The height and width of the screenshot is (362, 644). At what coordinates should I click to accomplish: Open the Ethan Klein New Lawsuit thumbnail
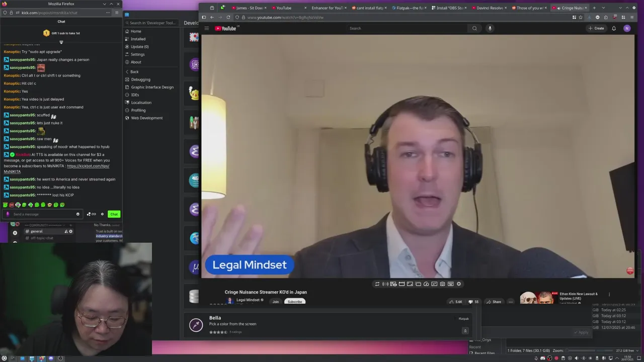539,298
